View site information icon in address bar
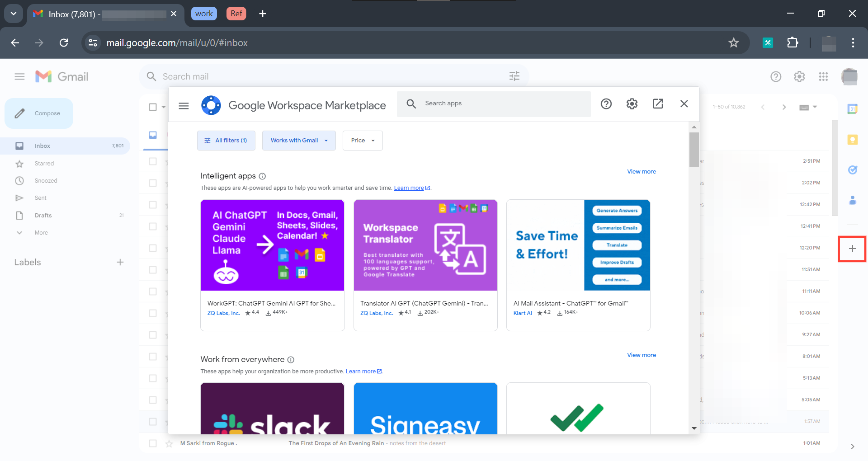This screenshot has height=461, width=868. click(x=93, y=43)
